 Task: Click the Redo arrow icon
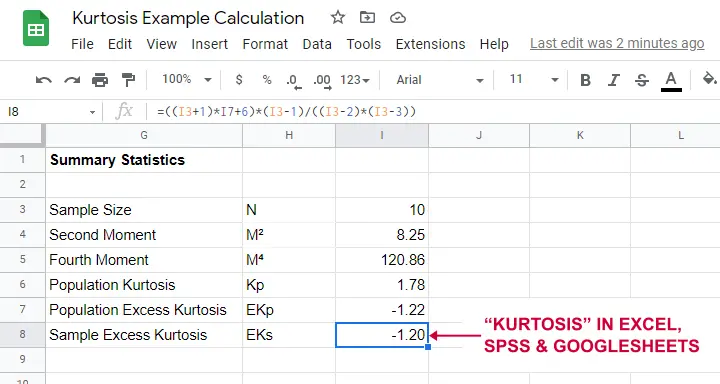point(72,80)
